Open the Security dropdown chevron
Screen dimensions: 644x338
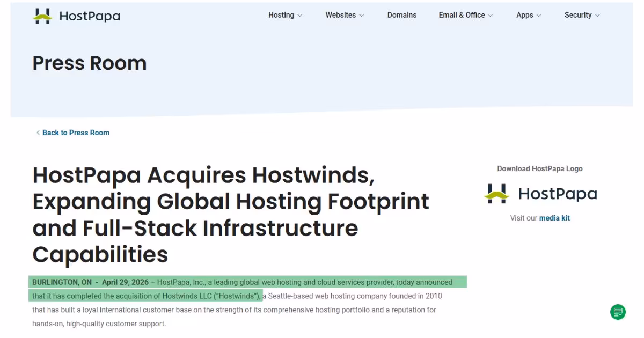pyautogui.click(x=597, y=16)
